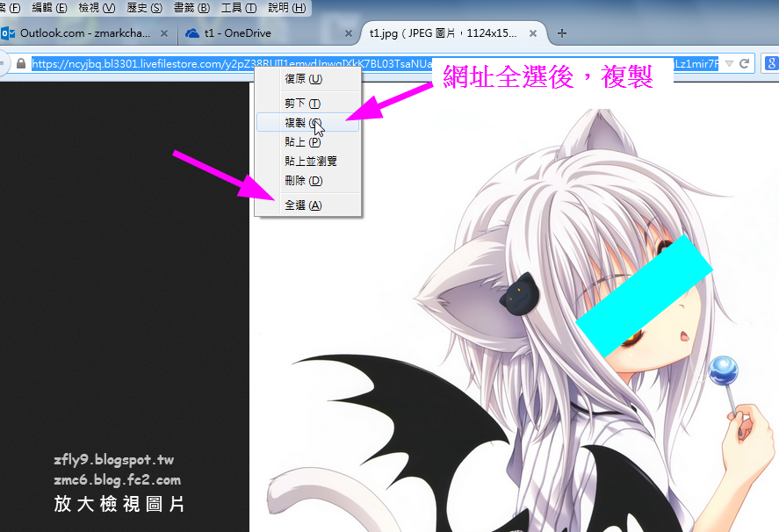Choose 貼上並瀏覽 from context menu
Viewport: 779px width, 532px height.
coord(308,162)
